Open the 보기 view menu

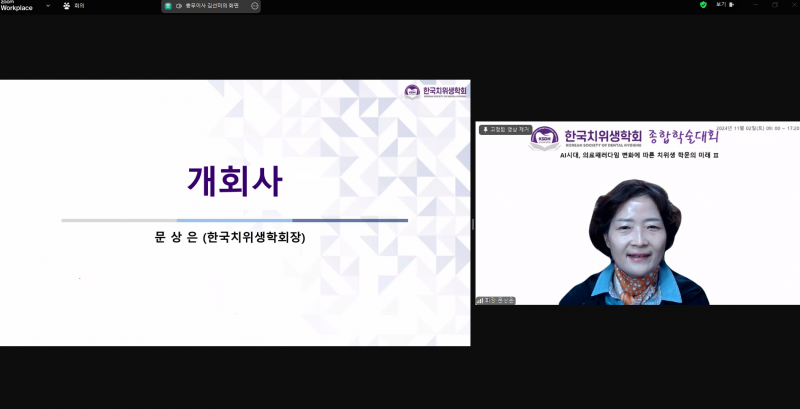[720, 5]
